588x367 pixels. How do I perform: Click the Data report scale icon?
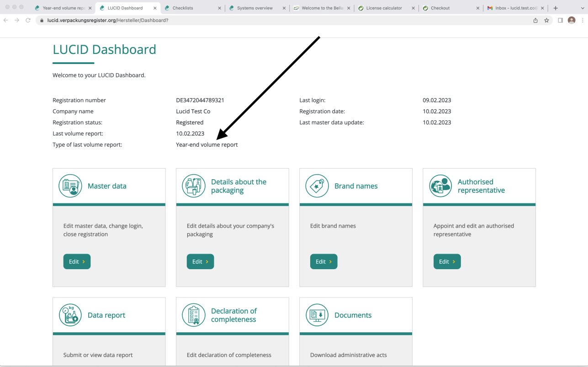70,315
